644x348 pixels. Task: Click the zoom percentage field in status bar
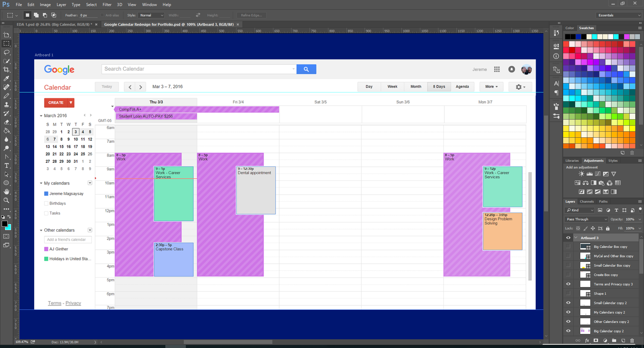(x=22, y=342)
